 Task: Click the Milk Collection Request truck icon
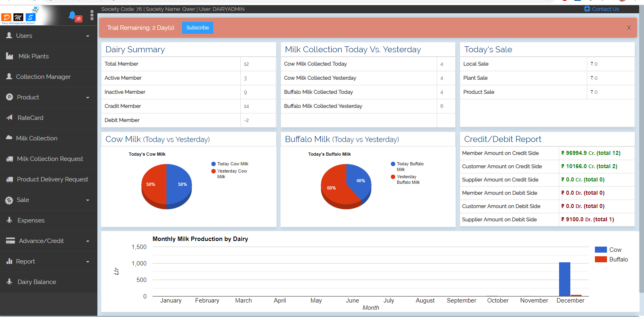(x=10, y=159)
